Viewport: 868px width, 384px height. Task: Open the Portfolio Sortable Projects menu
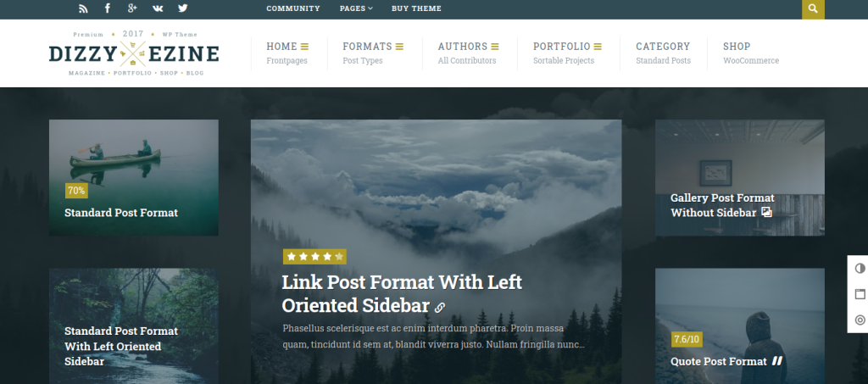click(567, 53)
